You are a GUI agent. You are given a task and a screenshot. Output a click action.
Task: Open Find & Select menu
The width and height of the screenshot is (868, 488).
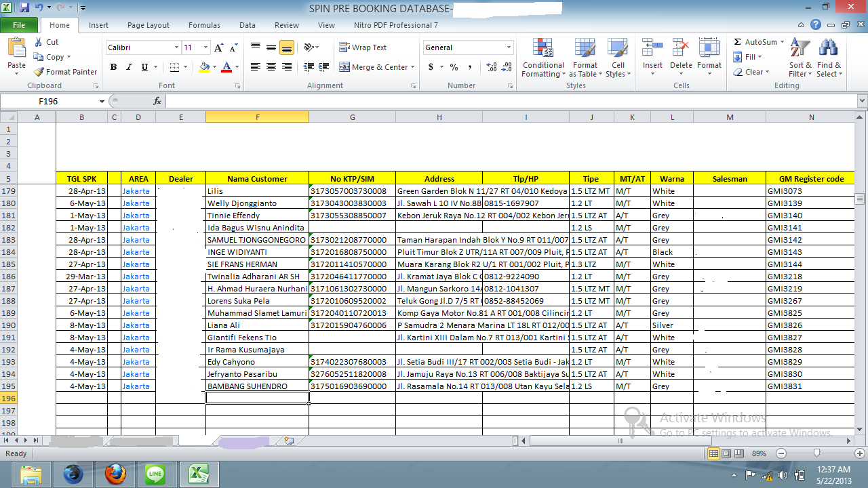pyautogui.click(x=829, y=58)
